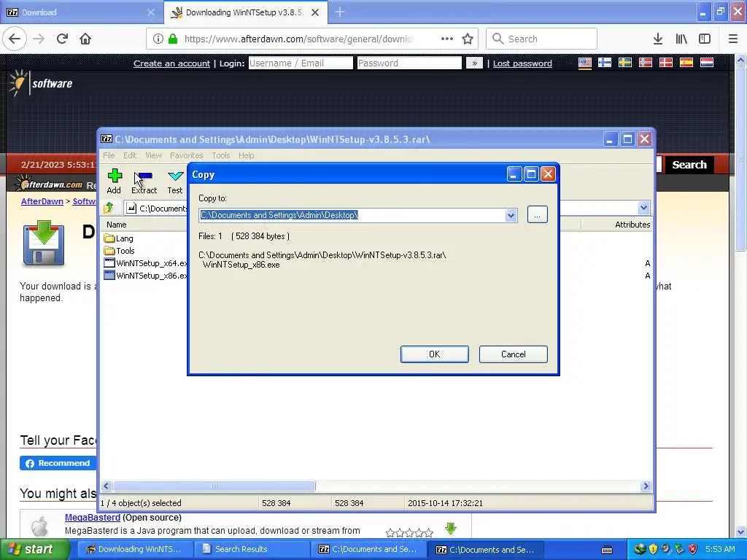Open the Favorites menu in 7-Zip
This screenshot has height=560, width=747.
click(x=186, y=155)
